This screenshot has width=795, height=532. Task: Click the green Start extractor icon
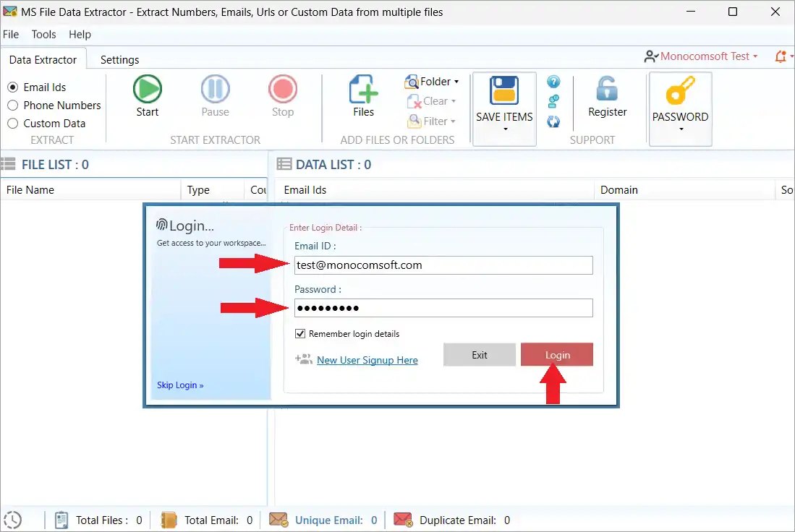point(147,89)
